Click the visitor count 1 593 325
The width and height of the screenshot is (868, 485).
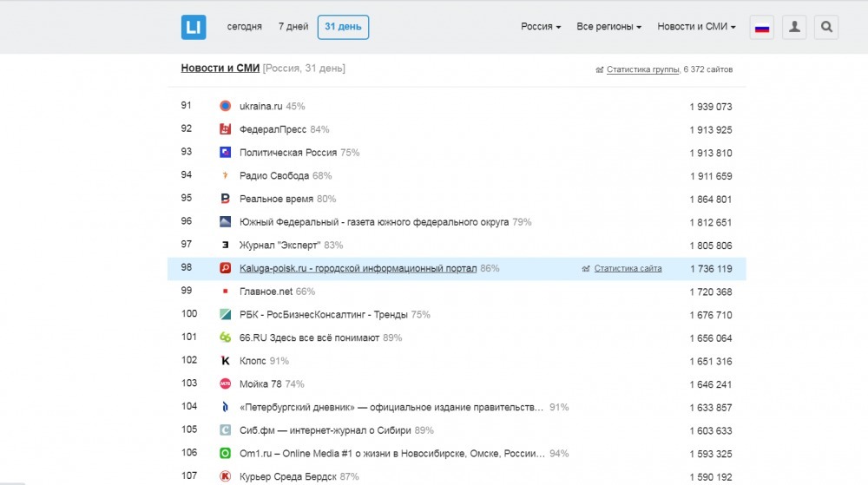pyautogui.click(x=711, y=454)
